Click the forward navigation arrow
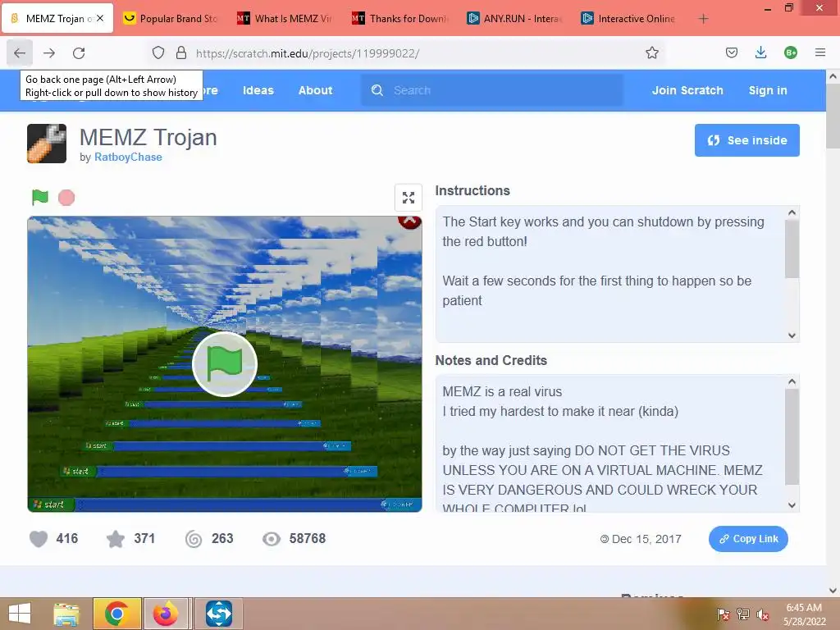This screenshot has height=630, width=840. [x=49, y=53]
